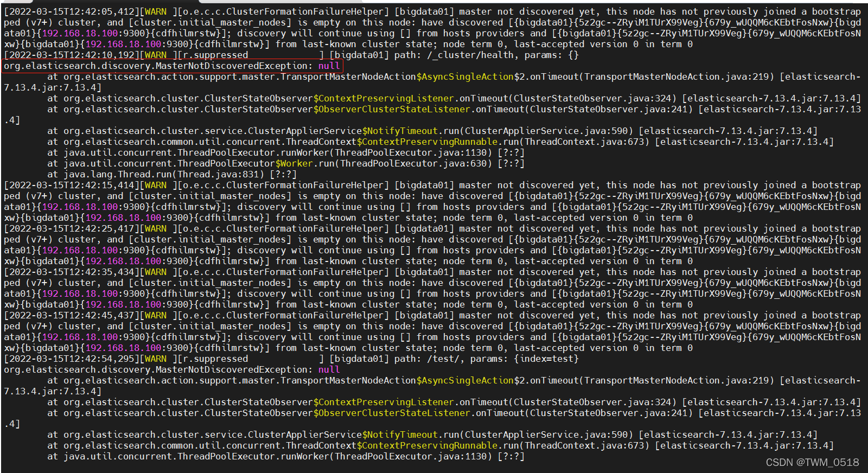868x473 pixels.
Task: Click the timestamp 2022-03-15T12:42:15,414
Action: point(72,185)
